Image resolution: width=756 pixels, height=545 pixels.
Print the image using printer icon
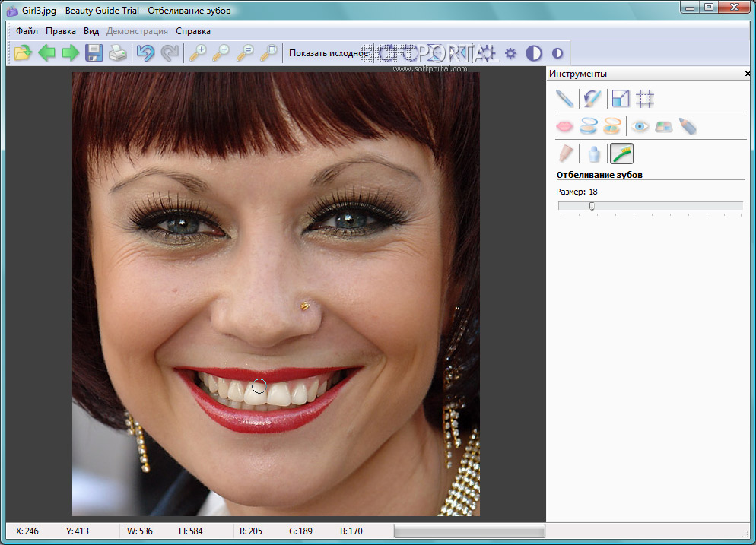(x=117, y=53)
